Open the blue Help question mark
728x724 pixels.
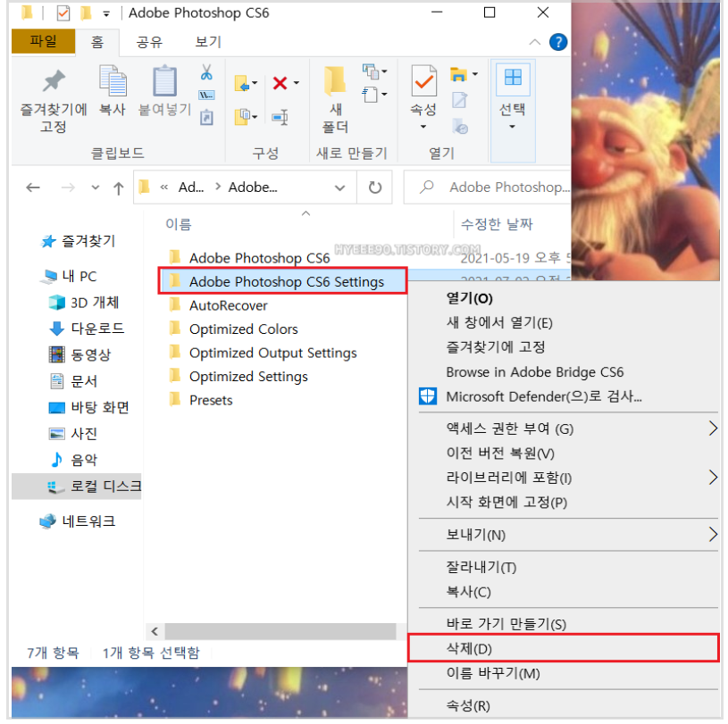click(x=558, y=42)
